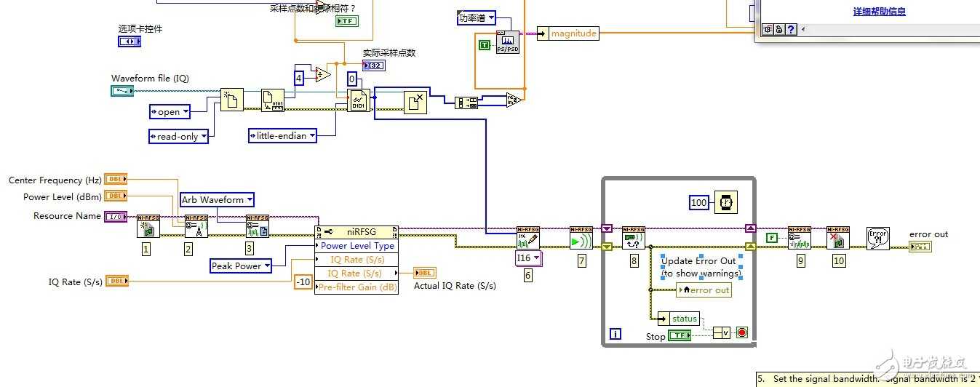The height and width of the screenshot is (387, 980).
Task: Click the numeric constant 4
Action: (x=299, y=78)
